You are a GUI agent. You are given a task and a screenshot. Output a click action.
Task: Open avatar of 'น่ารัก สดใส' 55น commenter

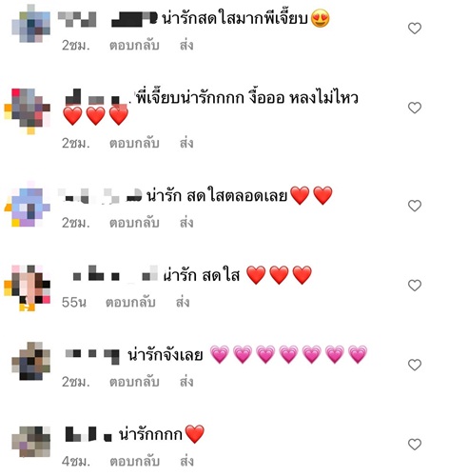click(x=28, y=288)
